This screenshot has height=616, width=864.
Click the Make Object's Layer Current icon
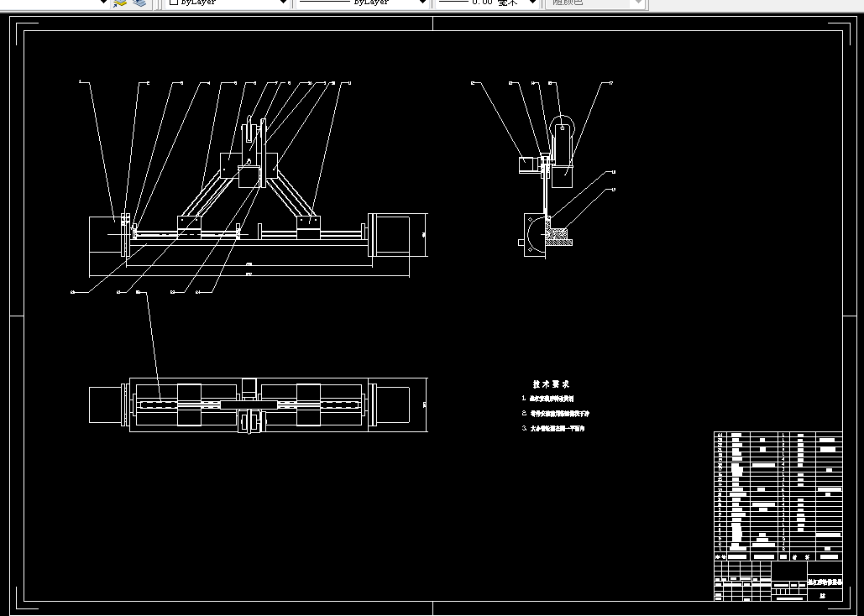[x=119, y=3]
